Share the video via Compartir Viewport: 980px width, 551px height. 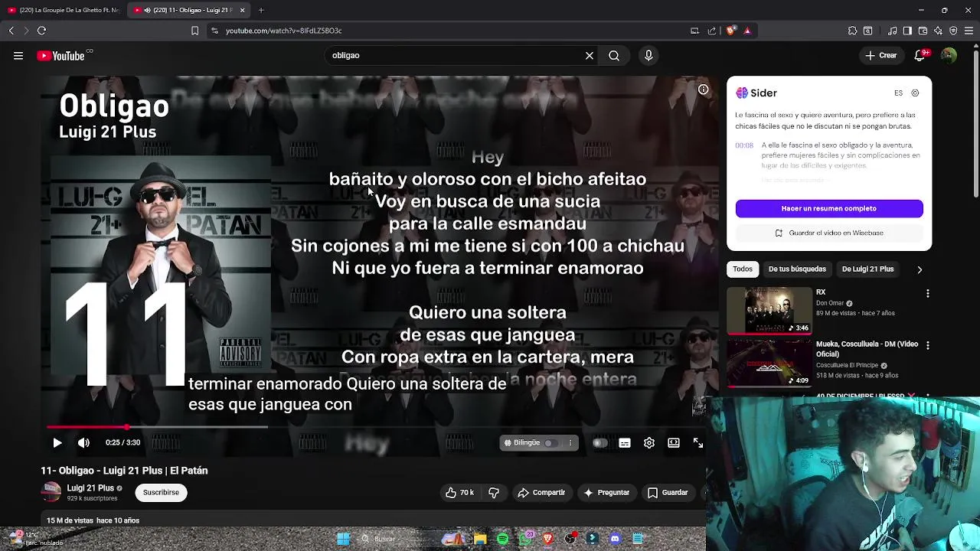[x=541, y=492]
